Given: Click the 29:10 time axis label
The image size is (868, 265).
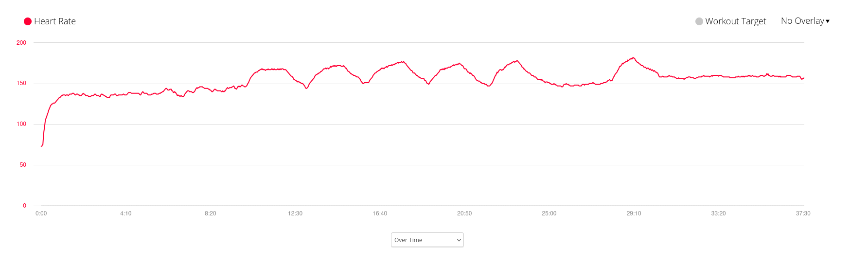Looking at the screenshot, I should point(634,213).
